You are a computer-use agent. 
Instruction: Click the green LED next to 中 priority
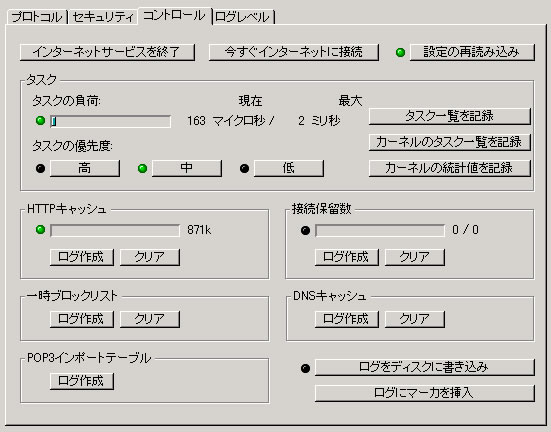(x=143, y=168)
